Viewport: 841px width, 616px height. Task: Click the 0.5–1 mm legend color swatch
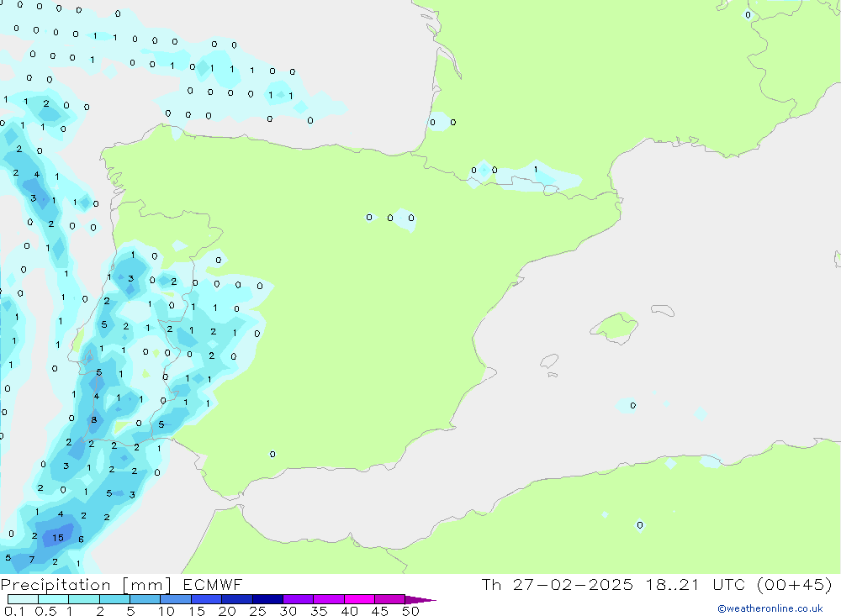tap(54, 599)
